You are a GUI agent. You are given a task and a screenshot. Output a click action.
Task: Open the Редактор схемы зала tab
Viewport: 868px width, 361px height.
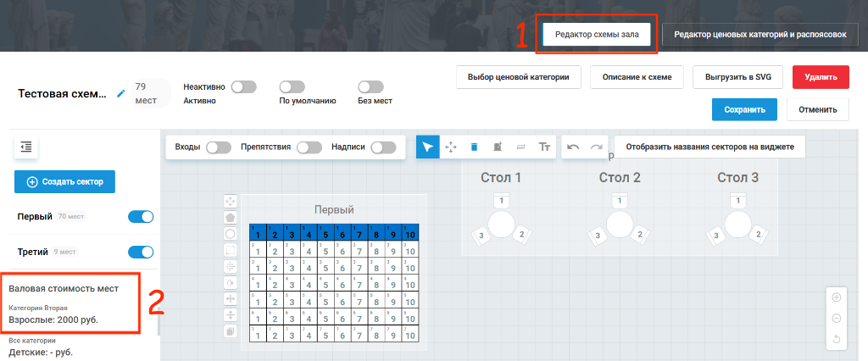click(597, 35)
